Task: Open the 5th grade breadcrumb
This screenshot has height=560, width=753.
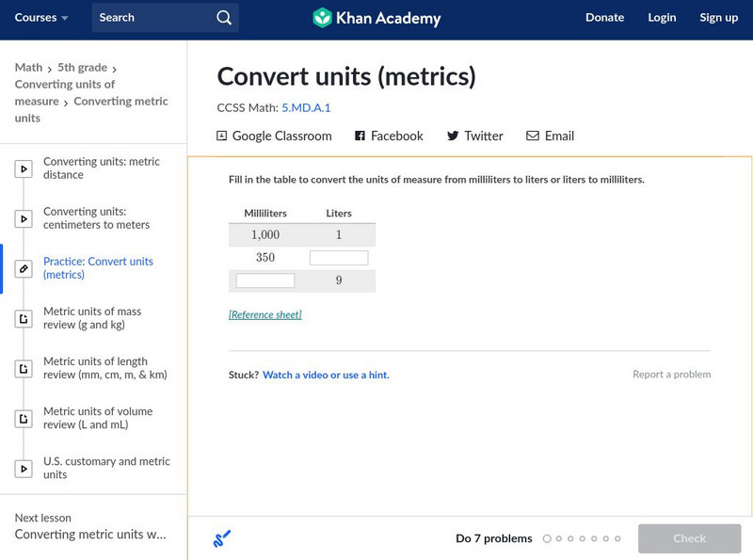Action: 81,68
